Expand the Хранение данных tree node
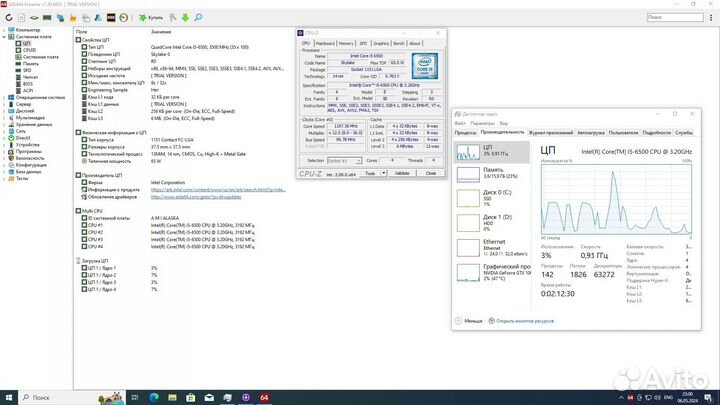Viewport: 720px width, 405px height. [x=4, y=124]
